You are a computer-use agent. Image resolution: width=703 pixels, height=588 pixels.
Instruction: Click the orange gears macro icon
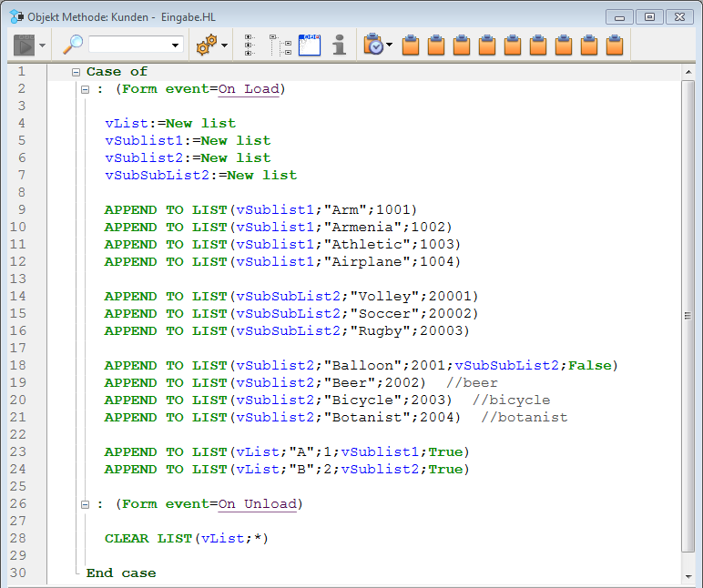tap(207, 45)
